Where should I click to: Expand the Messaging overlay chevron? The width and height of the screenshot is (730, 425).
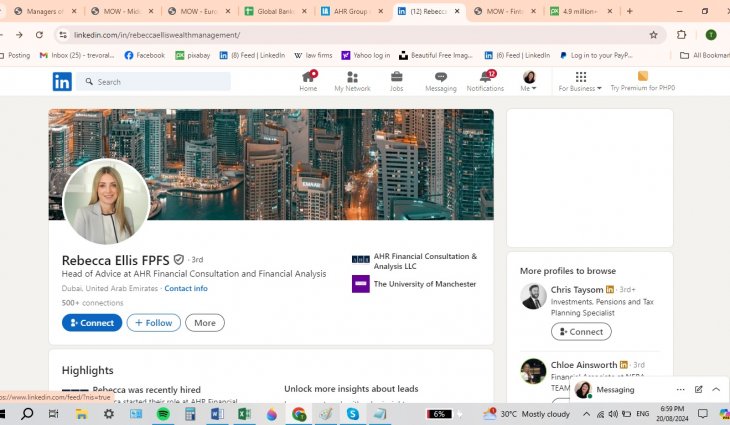pyautogui.click(x=716, y=389)
